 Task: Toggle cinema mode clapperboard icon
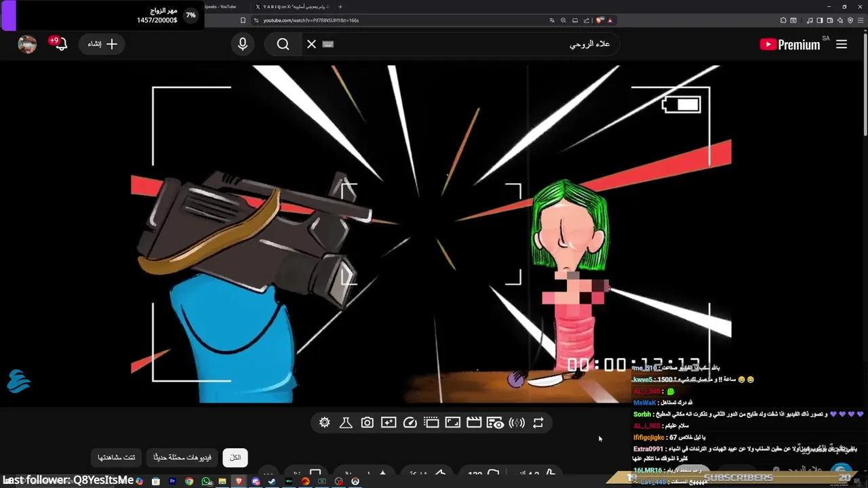(474, 423)
